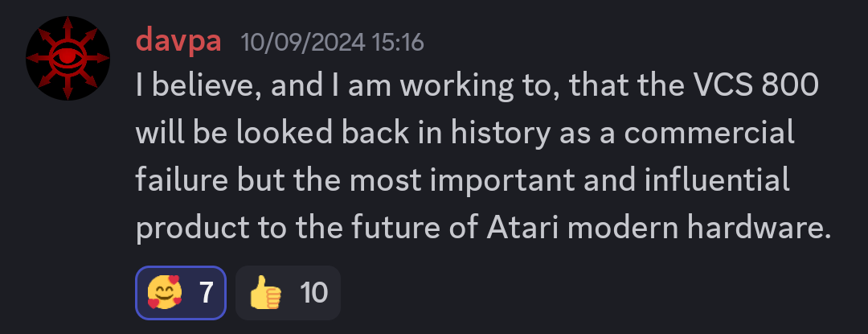Toggle the smiling face with hearts reaction
Image resolution: width=868 pixels, height=334 pixels.
pos(181,292)
